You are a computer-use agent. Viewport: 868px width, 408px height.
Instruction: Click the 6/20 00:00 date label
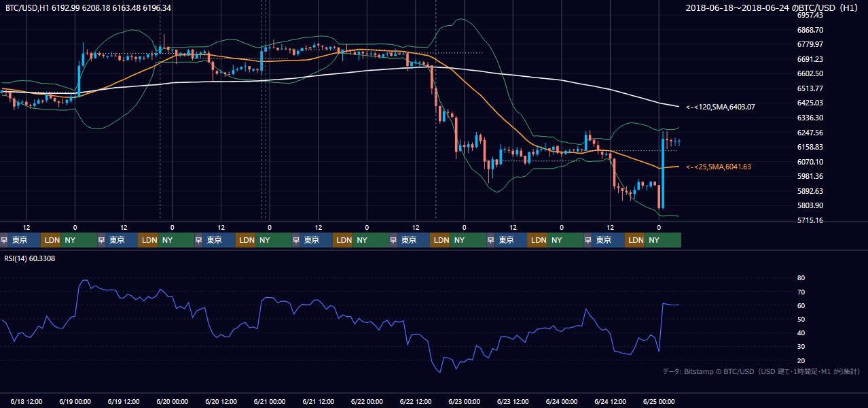[x=173, y=402]
